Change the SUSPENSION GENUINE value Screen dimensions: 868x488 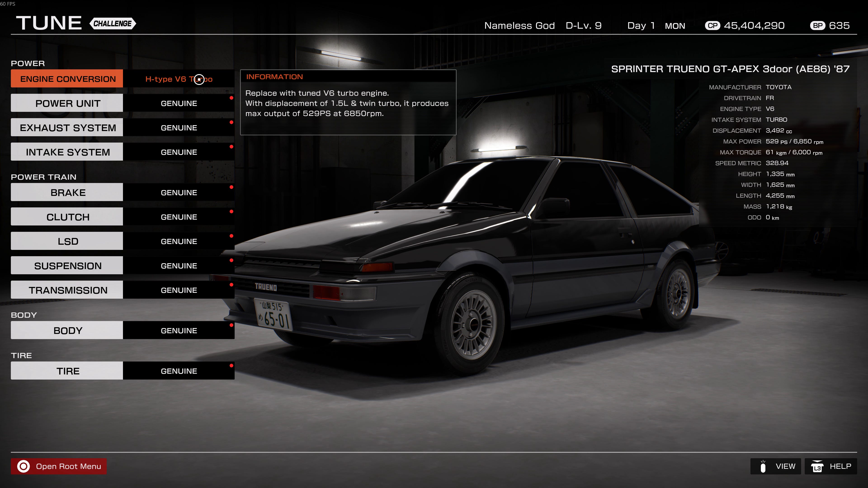coord(179,265)
